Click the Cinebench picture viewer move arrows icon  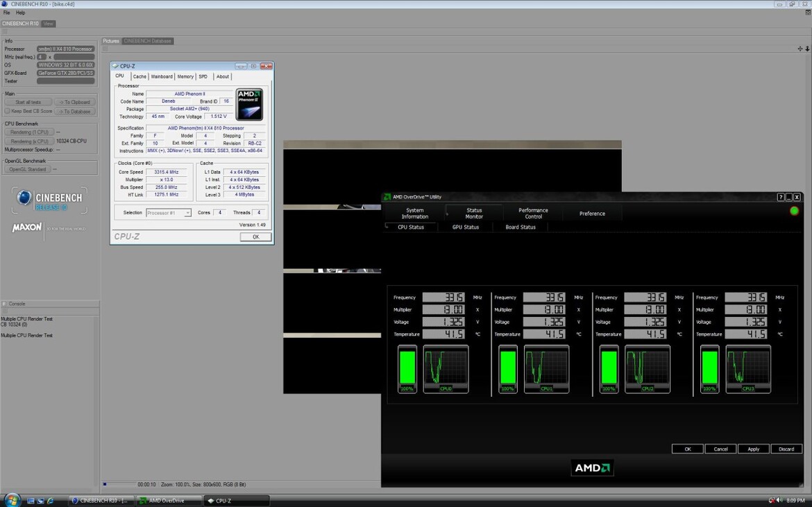(x=800, y=49)
